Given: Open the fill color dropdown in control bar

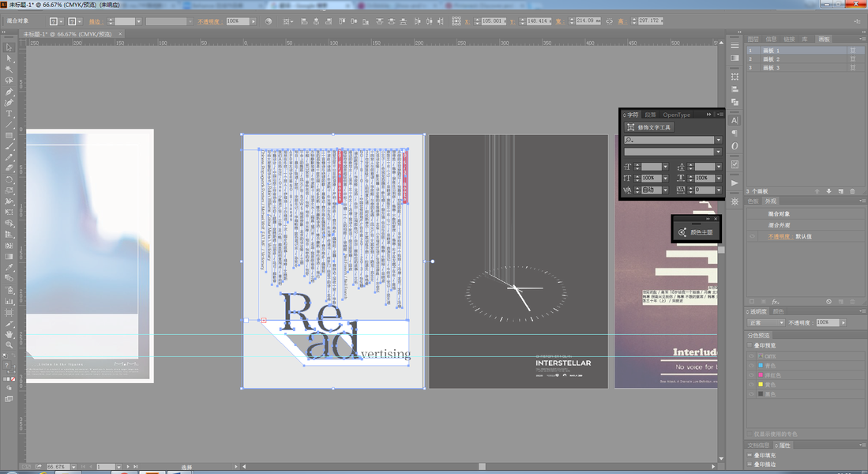Looking at the screenshot, I should tap(62, 21).
